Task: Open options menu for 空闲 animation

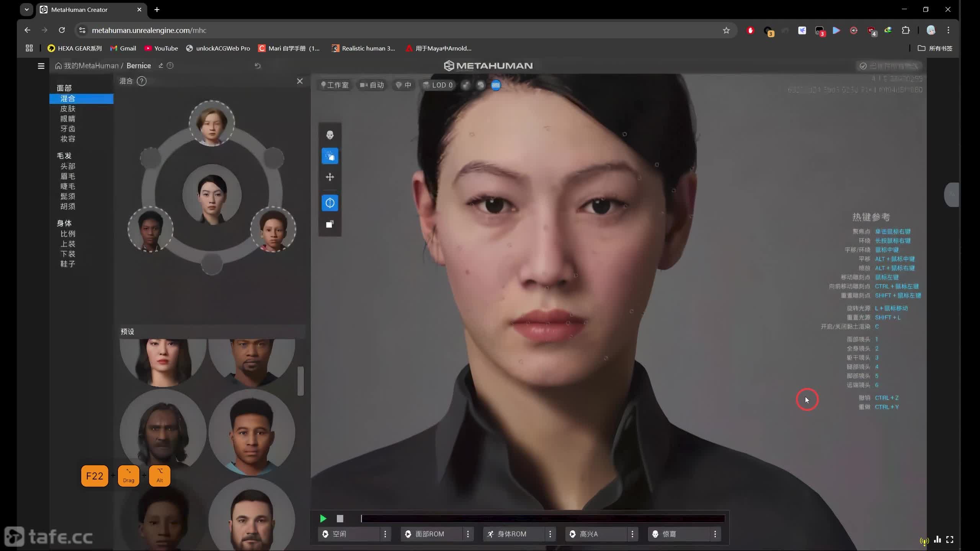Action: (385, 534)
